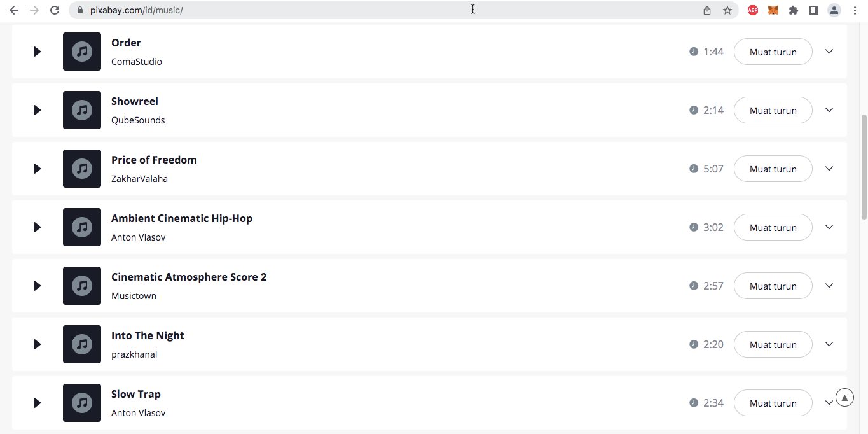Visit Anton Vlasov under Ambient Cinematic Hip-Hop

[x=139, y=237]
